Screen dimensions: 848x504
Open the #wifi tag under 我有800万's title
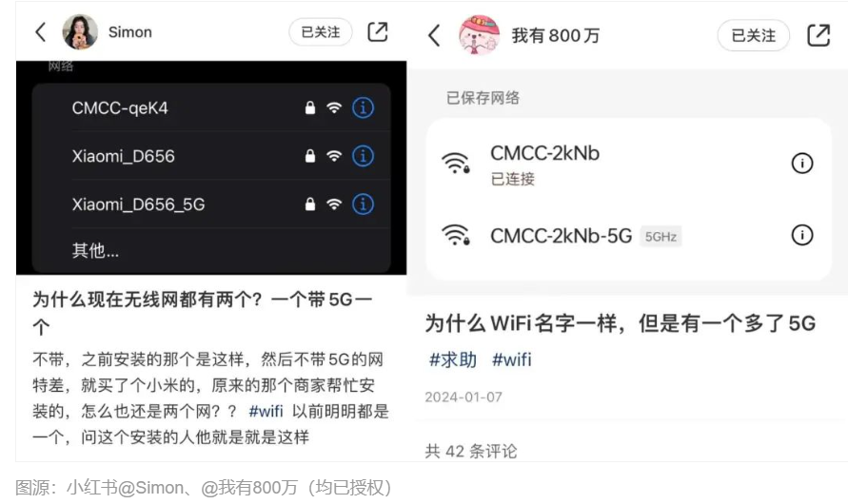tap(512, 359)
